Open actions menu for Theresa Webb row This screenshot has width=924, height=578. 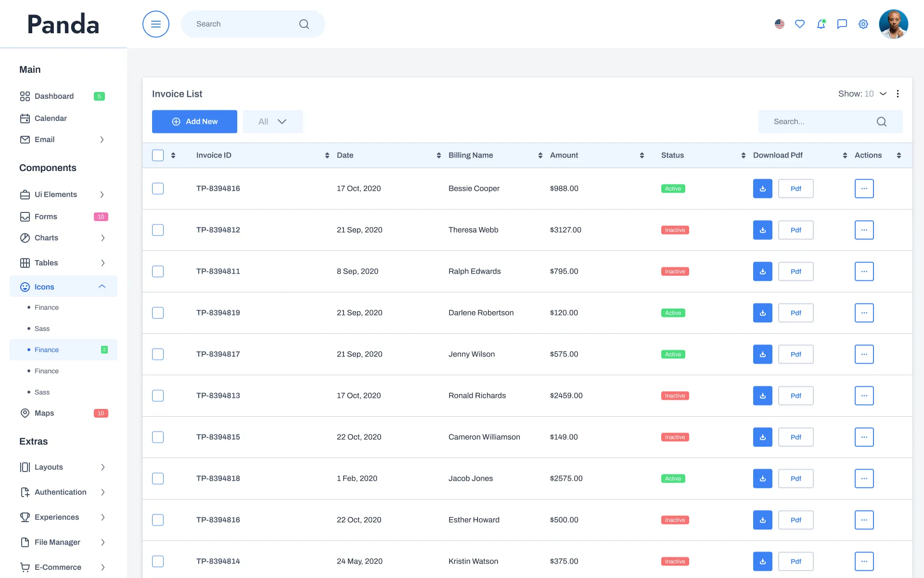[864, 230]
